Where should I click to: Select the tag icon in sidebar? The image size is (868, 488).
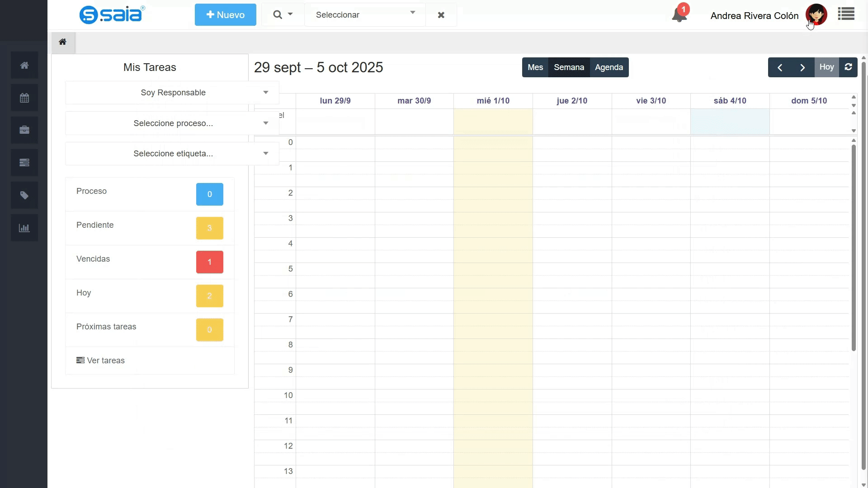24,195
